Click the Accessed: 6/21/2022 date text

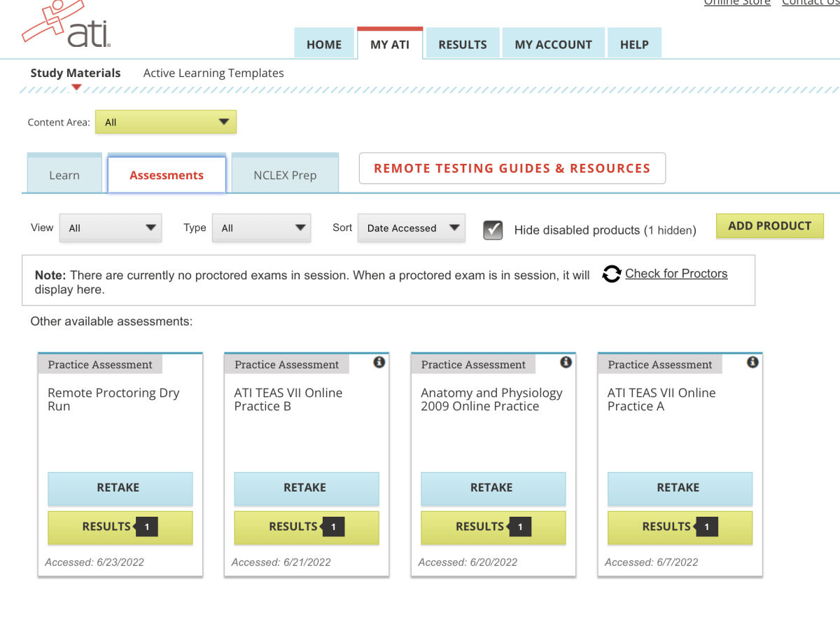281,562
